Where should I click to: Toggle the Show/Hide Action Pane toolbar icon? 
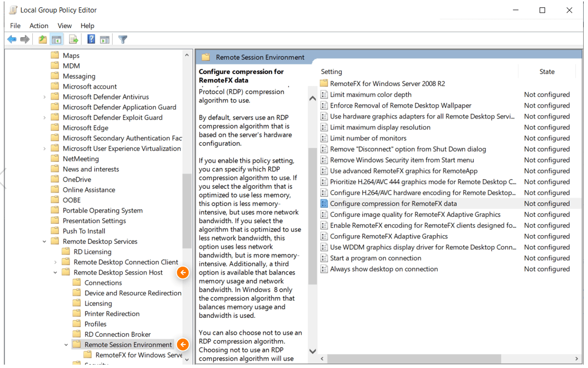(104, 40)
